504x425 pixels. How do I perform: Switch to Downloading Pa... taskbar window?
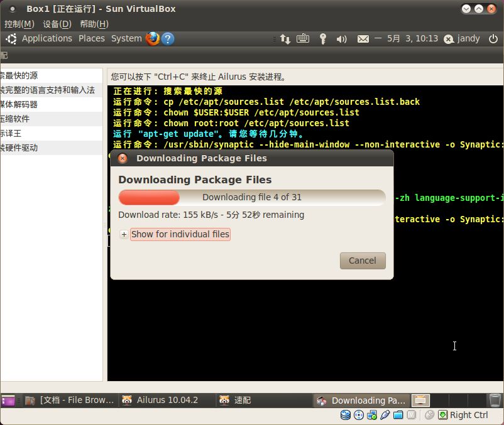[x=361, y=401]
